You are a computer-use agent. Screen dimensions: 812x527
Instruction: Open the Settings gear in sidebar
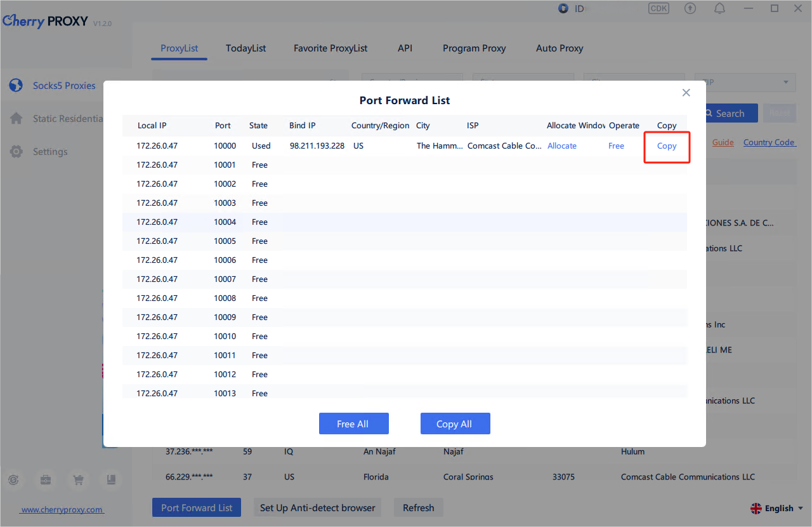coord(16,152)
